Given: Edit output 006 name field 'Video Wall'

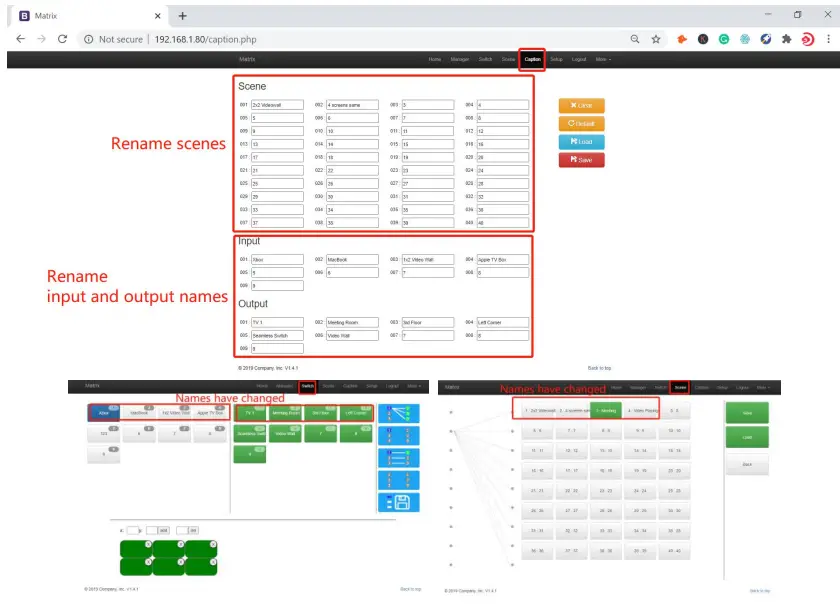Looking at the screenshot, I should (352, 335).
